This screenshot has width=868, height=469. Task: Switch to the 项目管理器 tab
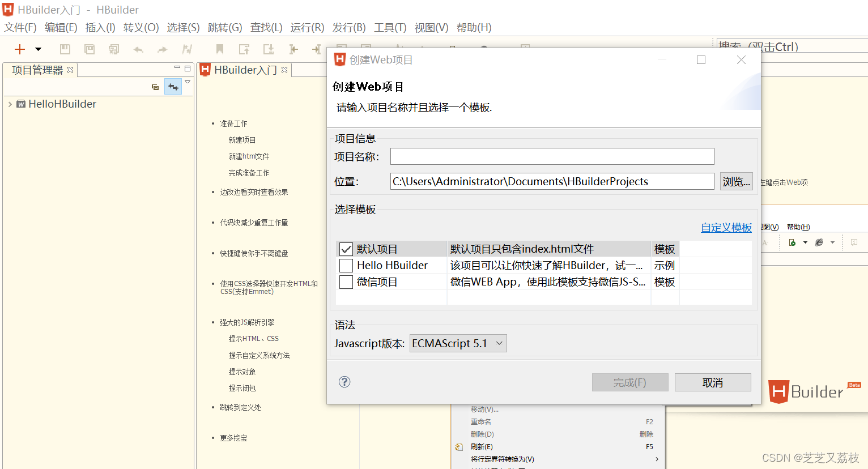click(37, 70)
